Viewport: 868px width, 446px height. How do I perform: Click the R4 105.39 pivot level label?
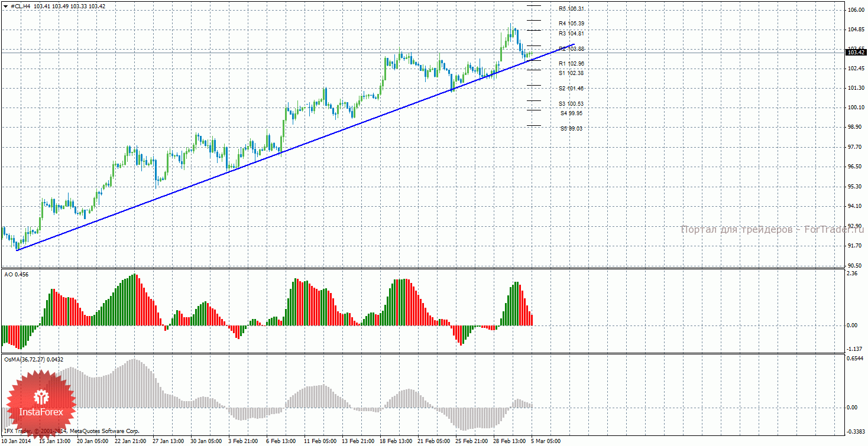[x=571, y=24]
